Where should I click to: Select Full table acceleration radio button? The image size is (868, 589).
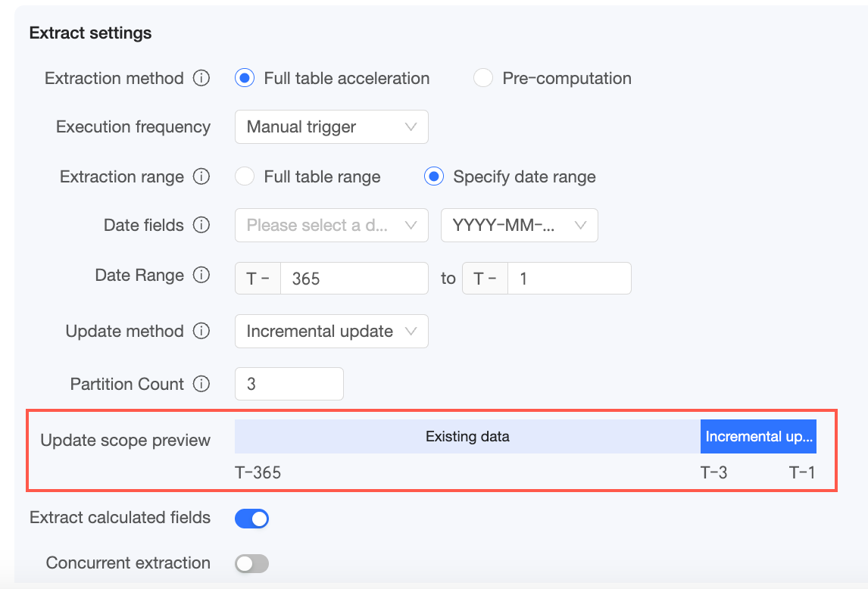point(245,79)
